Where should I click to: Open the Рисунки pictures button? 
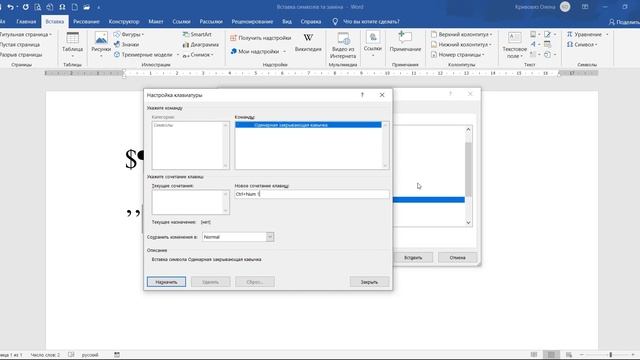(x=101, y=44)
